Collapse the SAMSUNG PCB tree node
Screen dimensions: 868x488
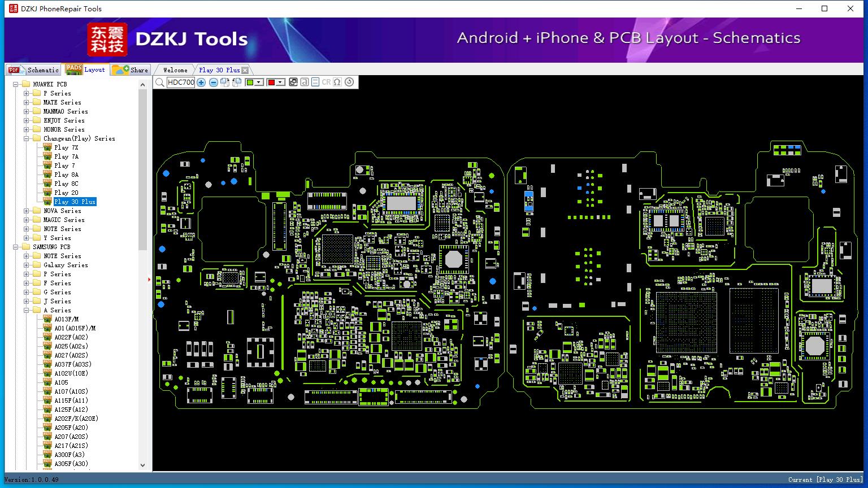pos(16,247)
